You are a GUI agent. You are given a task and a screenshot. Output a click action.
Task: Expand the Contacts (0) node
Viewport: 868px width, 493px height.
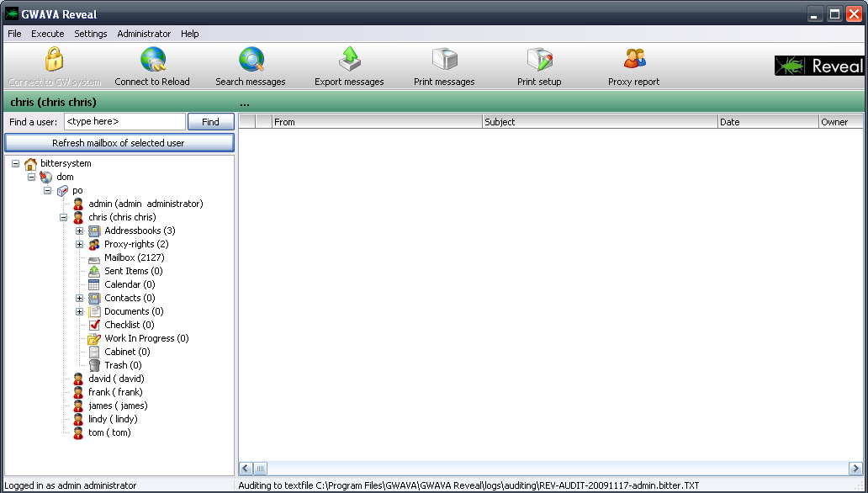point(80,298)
